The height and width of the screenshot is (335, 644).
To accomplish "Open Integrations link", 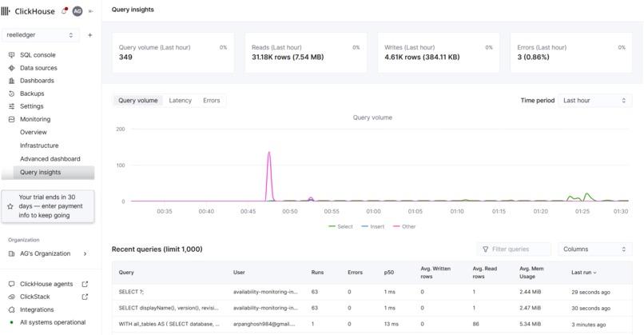I will (37, 309).
